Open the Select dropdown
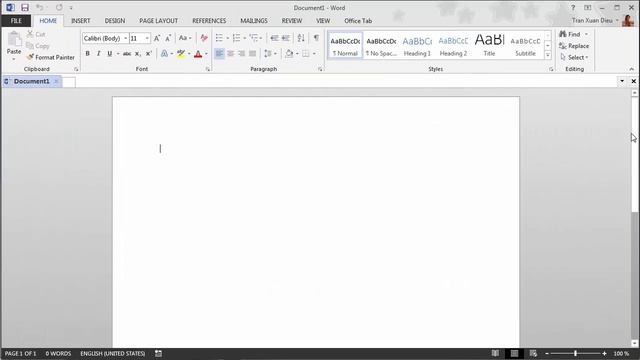Viewport: 640px width, 360px height. click(574, 58)
